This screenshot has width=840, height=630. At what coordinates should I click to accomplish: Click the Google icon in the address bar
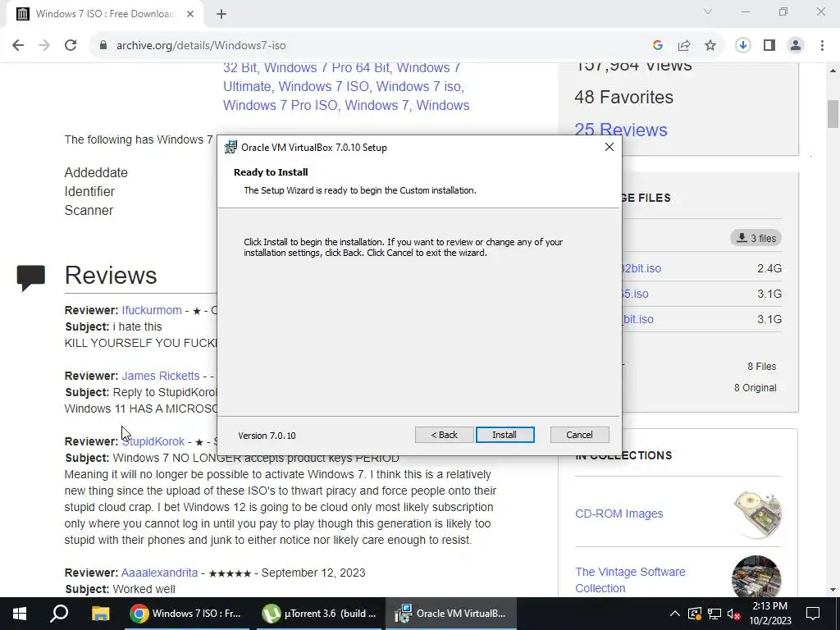[x=658, y=46]
